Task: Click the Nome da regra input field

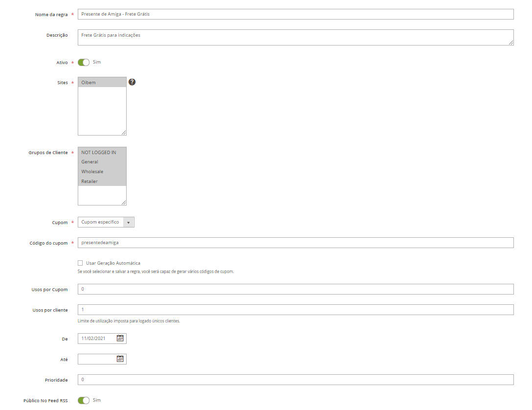Action: pos(295,14)
